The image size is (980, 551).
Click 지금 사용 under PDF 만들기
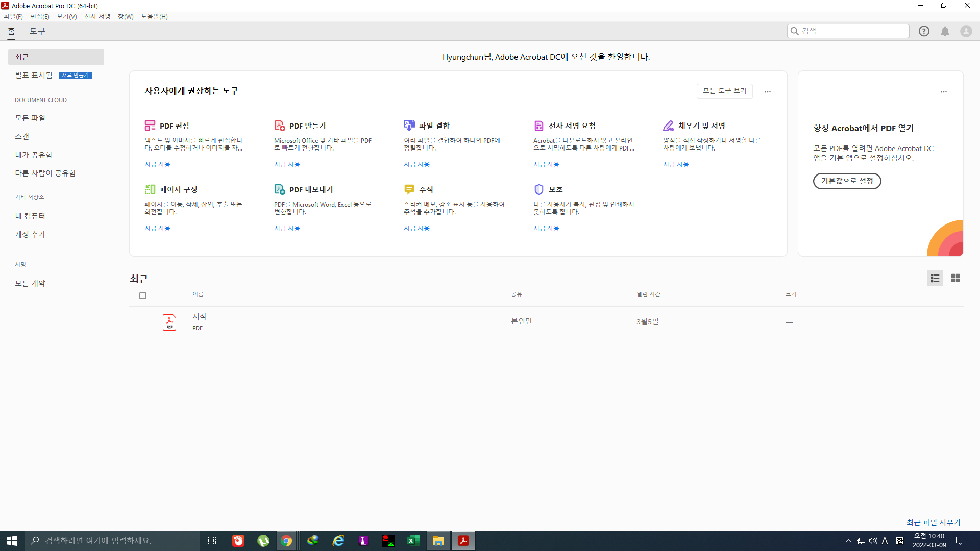coord(287,164)
